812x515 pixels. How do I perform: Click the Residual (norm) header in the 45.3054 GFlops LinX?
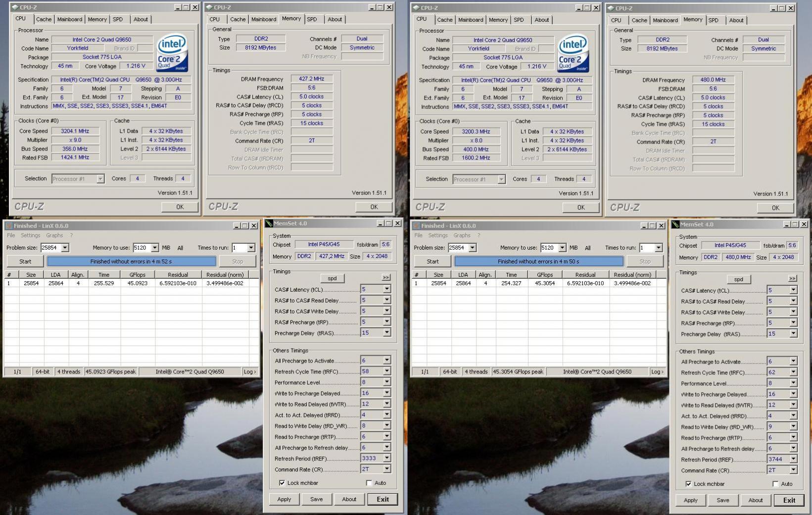(632, 274)
